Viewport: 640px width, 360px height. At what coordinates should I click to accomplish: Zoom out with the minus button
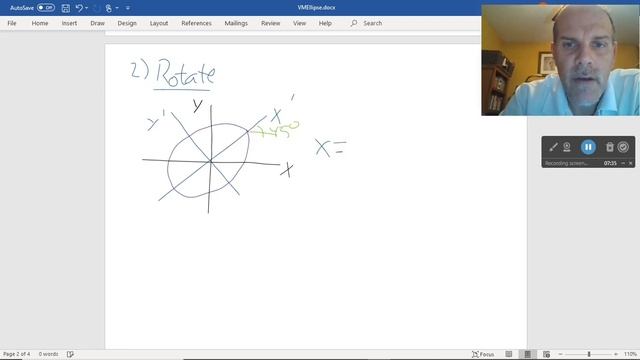point(560,354)
